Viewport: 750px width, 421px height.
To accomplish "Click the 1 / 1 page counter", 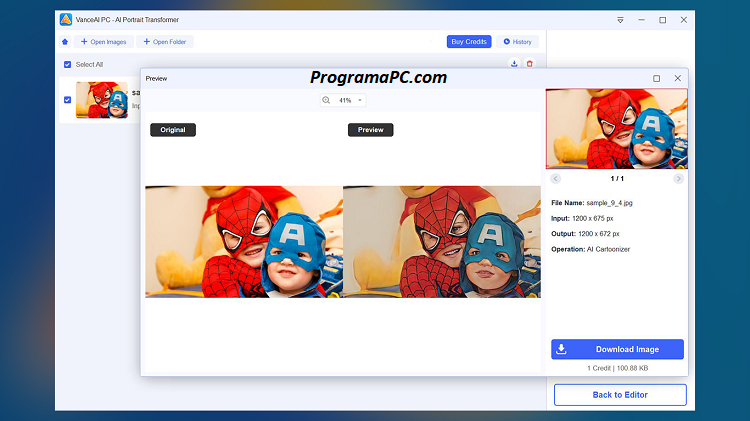I will pos(617,178).
